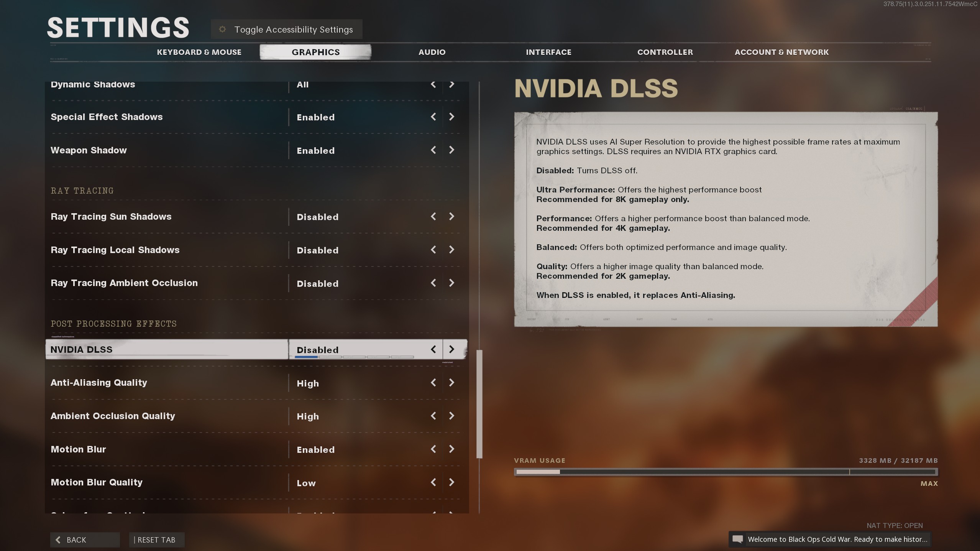980x551 pixels.
Task: Click left arrow for Dynamic Shadows
Action: point(433,84)
